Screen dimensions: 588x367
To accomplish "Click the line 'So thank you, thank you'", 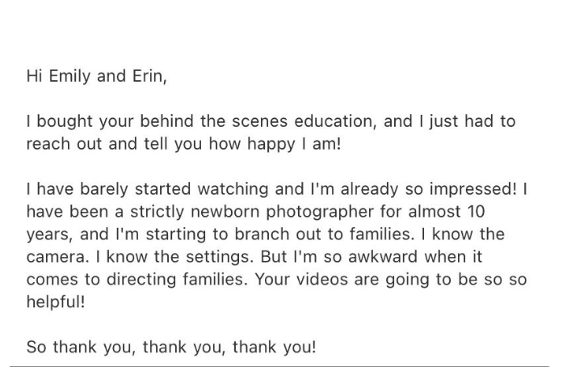I will (126, 347).
